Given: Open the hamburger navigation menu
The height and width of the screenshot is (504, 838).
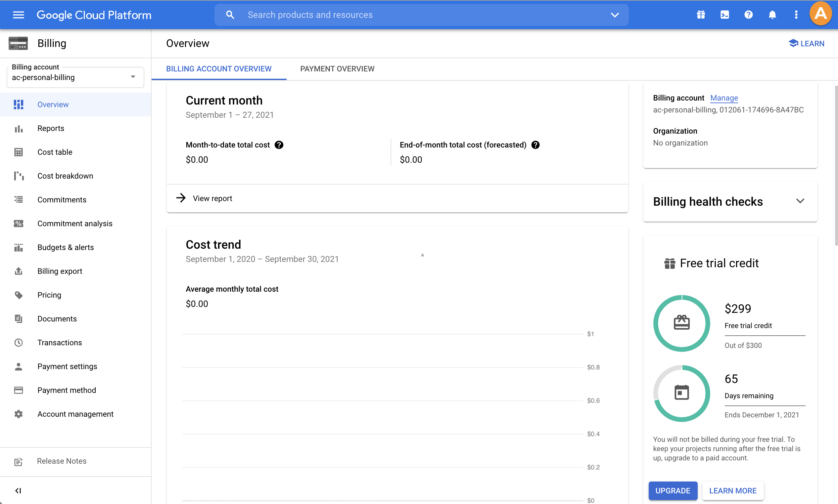Looking at the screenshot, I should coord(18,15).
